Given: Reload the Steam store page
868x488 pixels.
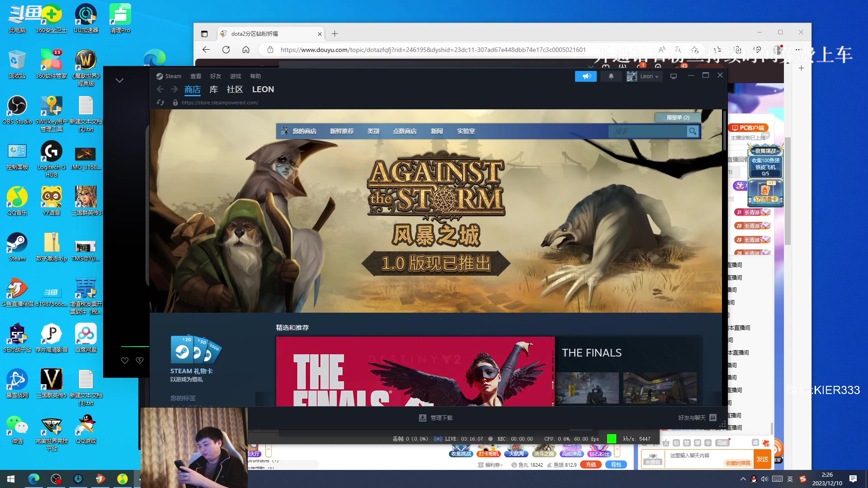Looking at the screenshot, I should click(x=160, y=103).
